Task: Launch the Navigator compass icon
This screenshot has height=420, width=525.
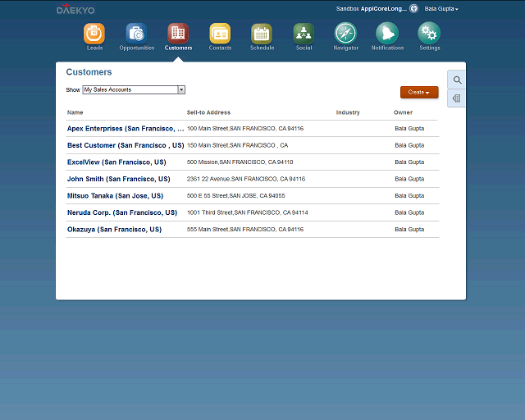Action: [x=345, y=33]
